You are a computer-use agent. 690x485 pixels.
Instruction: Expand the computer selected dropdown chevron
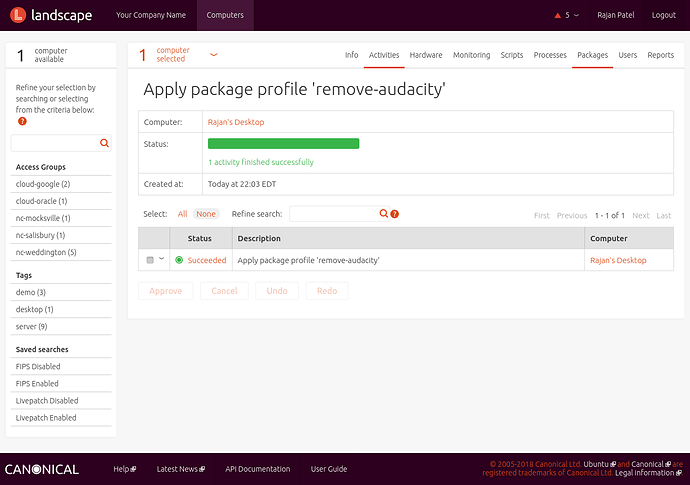coord(214,55)
